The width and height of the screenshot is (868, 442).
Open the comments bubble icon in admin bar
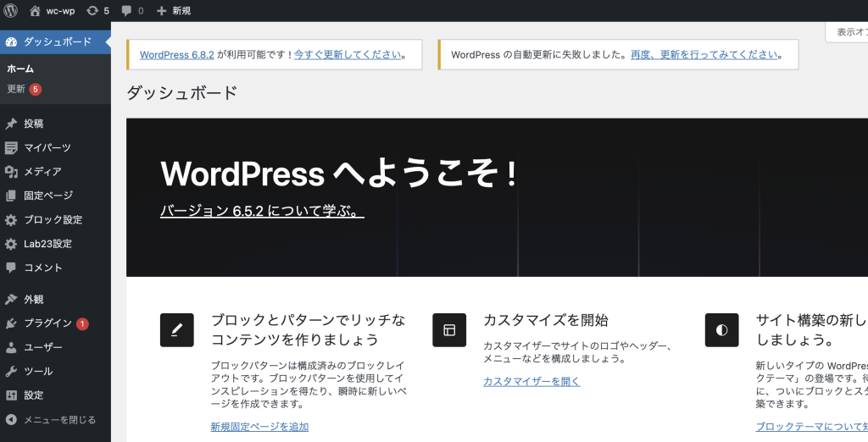pos(126,11)
